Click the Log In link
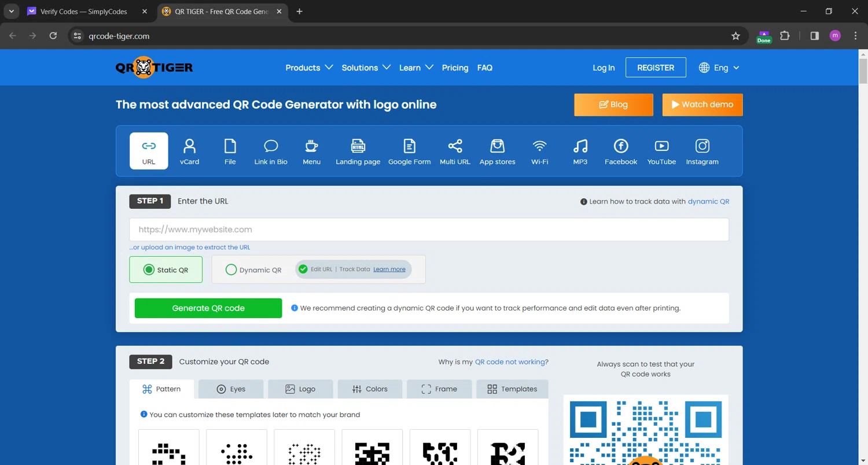The width and height of the screenshot is (868, 465). (x=604, y=68)
